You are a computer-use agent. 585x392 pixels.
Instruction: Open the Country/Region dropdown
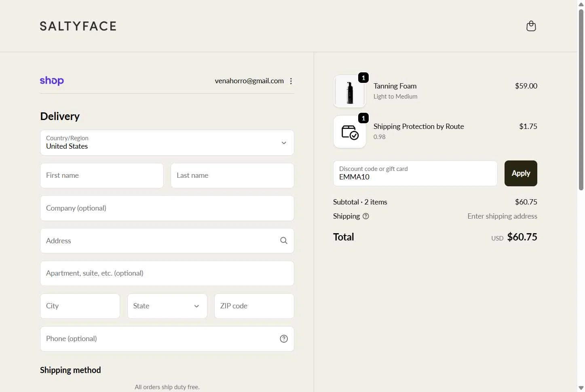tap(167, 143)
